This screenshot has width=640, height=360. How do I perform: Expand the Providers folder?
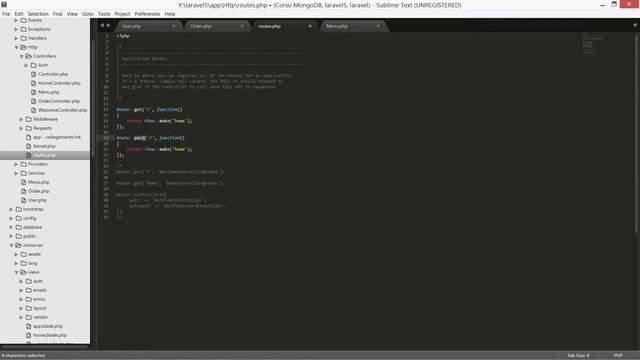tap(16, 164)
